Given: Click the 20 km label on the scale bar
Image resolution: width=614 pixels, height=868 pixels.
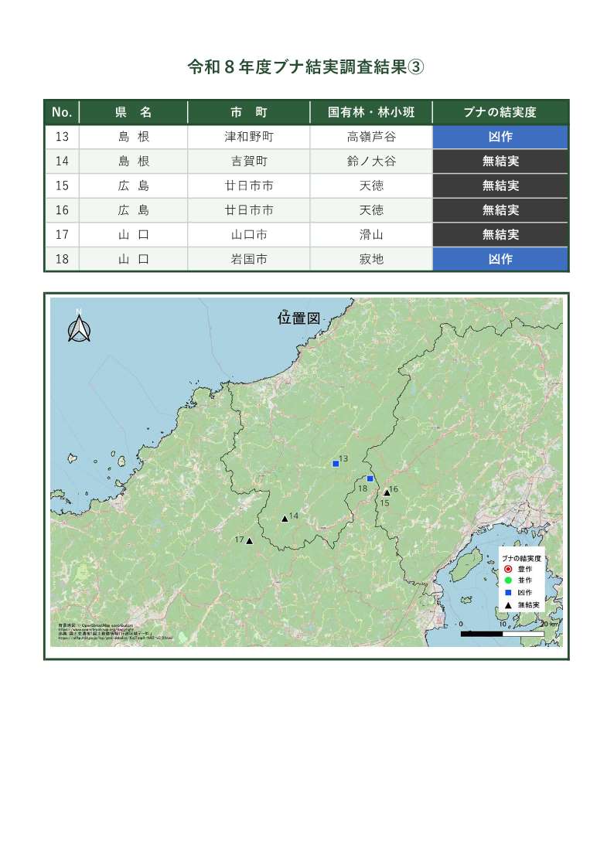Looking at the screenshot, I should [x=549, y=624].
